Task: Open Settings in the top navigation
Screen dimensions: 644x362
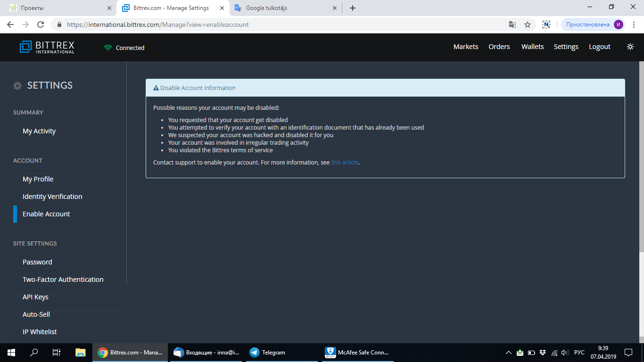Action: [566, 47]
